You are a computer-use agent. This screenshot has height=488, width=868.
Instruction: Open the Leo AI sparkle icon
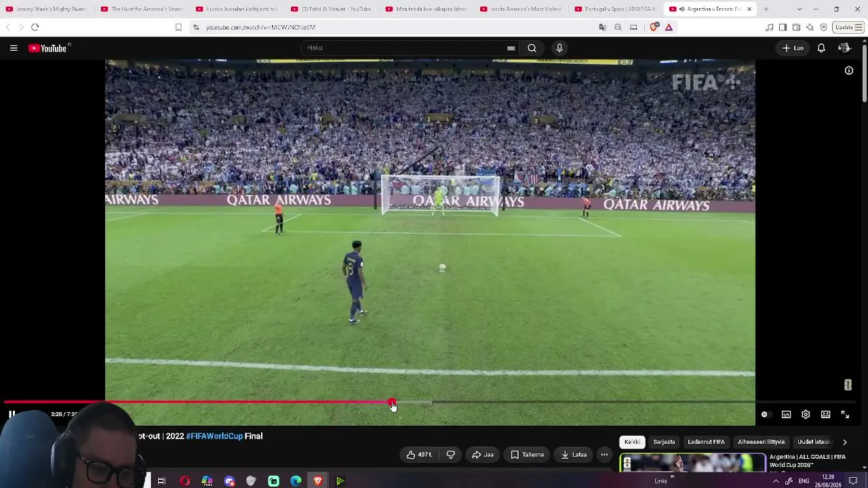click(x=810, y=27)
